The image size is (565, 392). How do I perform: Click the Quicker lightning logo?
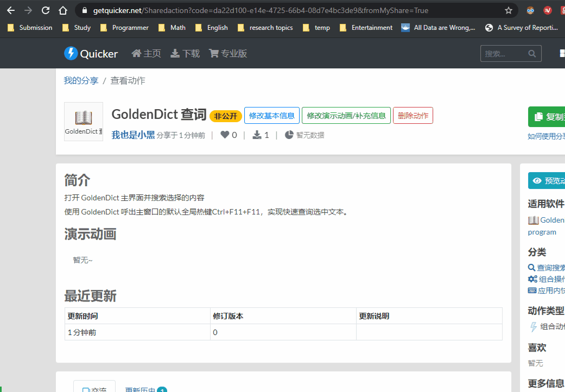[71, 53]
